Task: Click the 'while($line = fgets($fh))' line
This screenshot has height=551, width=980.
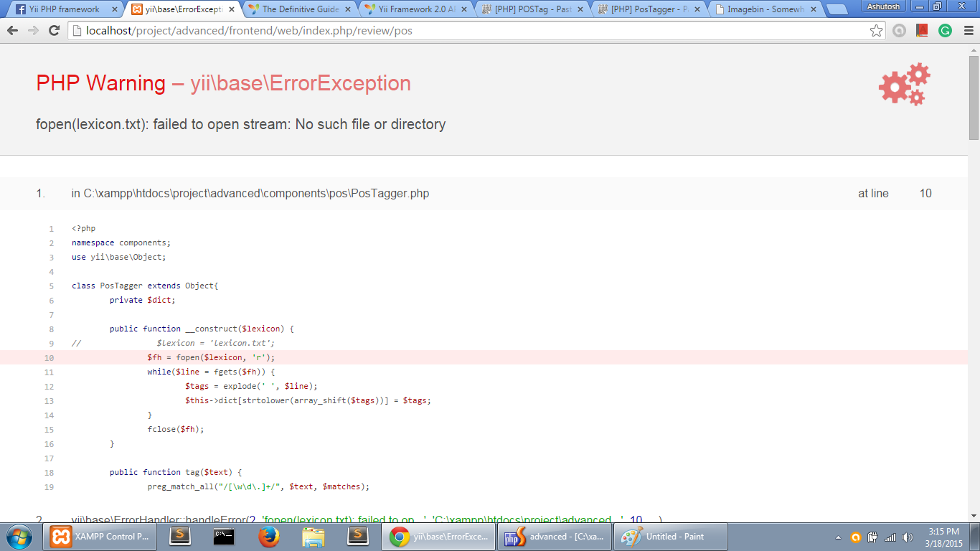Action: coord(211,372)
